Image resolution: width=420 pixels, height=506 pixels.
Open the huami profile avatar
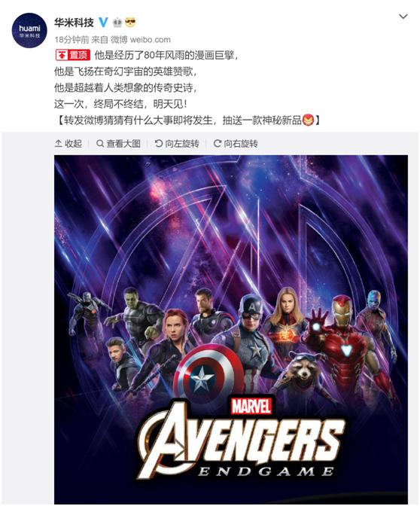point(29,31)
